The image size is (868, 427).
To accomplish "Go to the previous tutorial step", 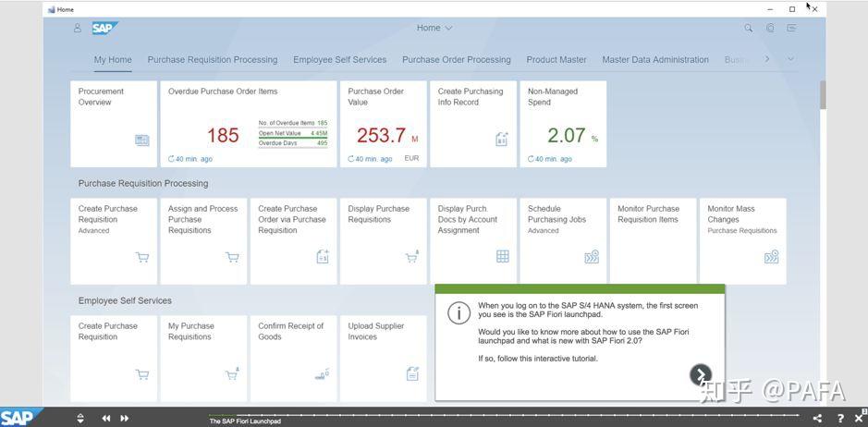I will click(x=105, y=418).
